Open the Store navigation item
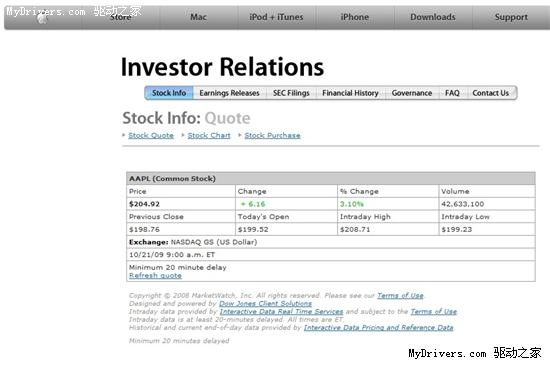The image size is (550, 367). click(120, 17)
